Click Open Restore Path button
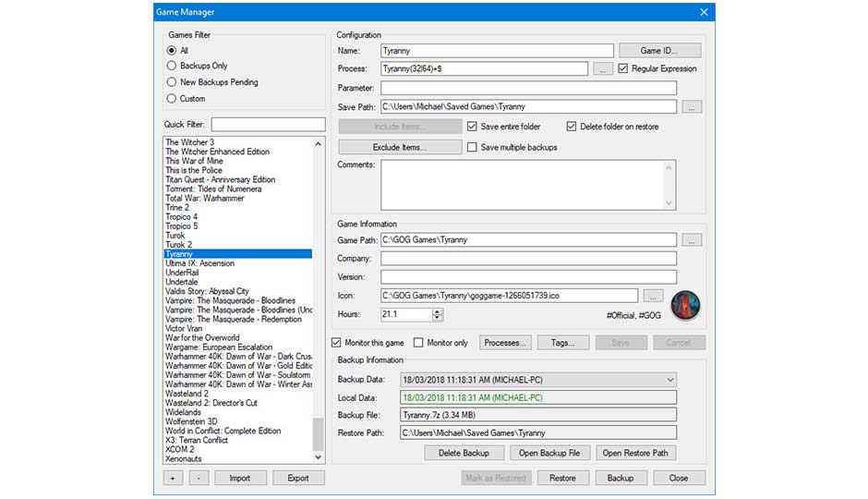Screen dimensions: 868x499 tap(635, 453)
